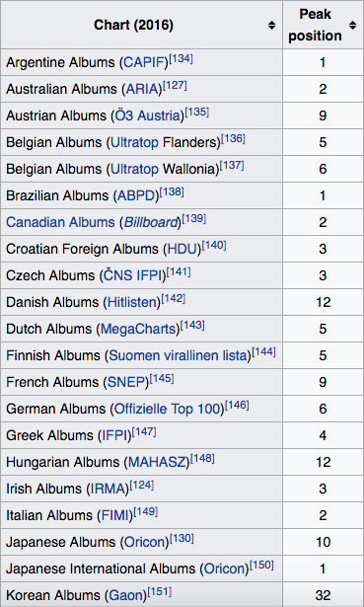Open the ČNS IFPI link

pos(131,276)
